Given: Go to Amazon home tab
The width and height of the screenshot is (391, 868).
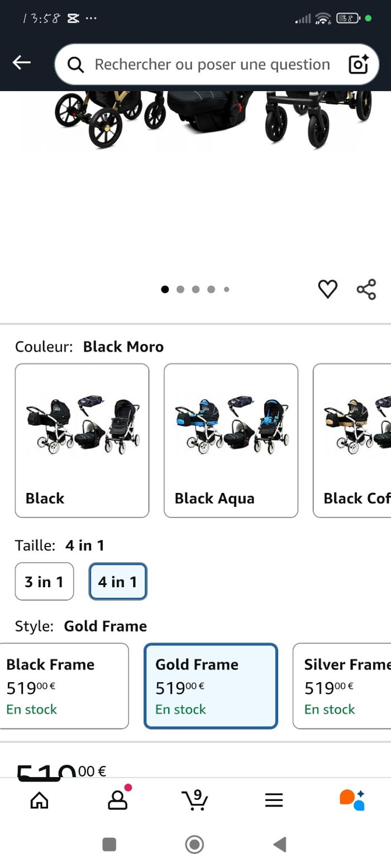Looking at the screenshot, I should 39,800.
